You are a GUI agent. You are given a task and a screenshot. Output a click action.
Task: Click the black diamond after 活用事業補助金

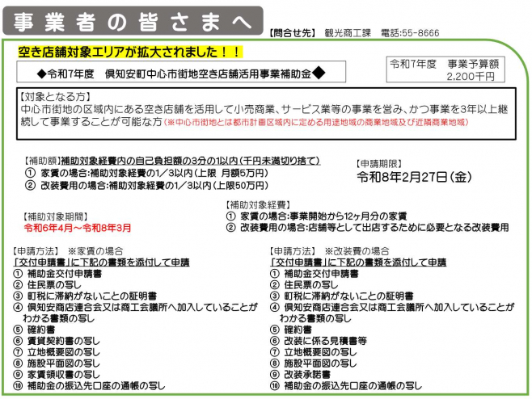click(x=319, y=73)
